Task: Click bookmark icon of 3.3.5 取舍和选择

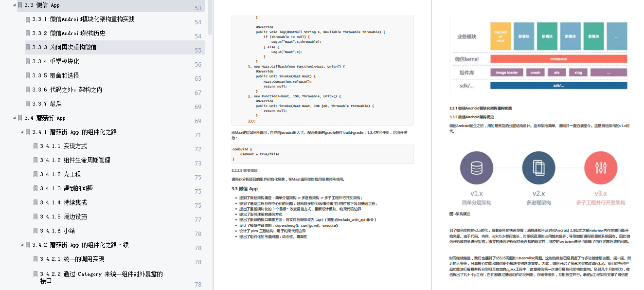Action: point(28,75)
